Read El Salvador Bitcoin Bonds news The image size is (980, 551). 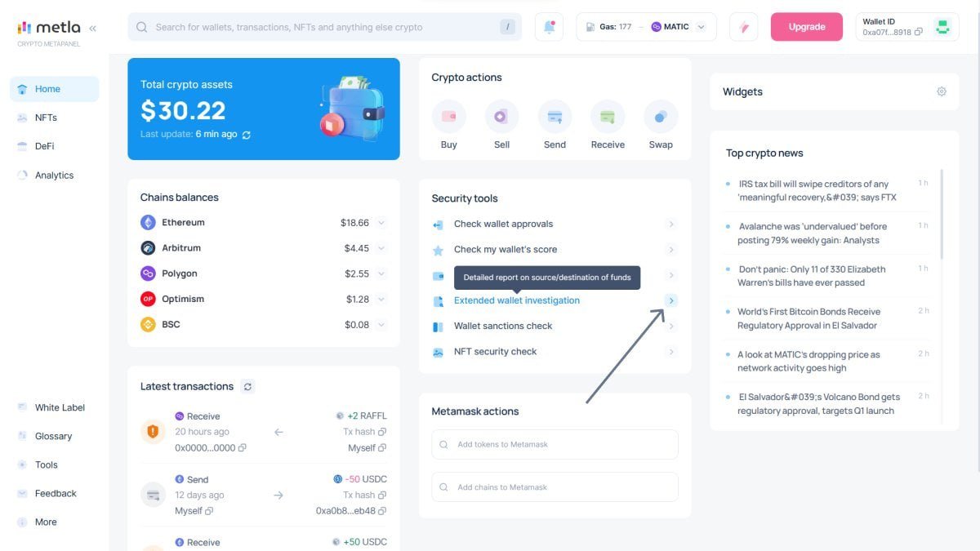(808, 318)
